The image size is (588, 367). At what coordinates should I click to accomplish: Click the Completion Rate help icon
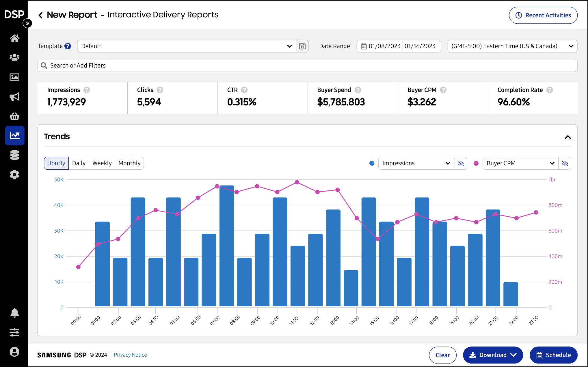coord(550,90)
